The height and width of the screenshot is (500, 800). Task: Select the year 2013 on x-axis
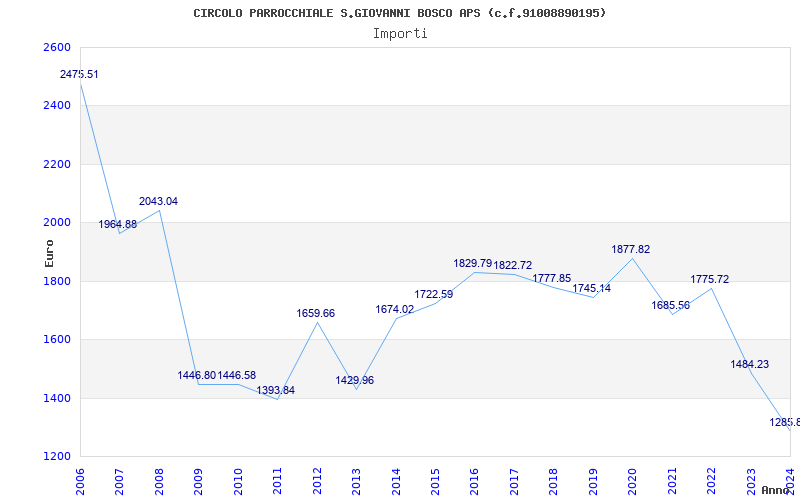[357, 481]
